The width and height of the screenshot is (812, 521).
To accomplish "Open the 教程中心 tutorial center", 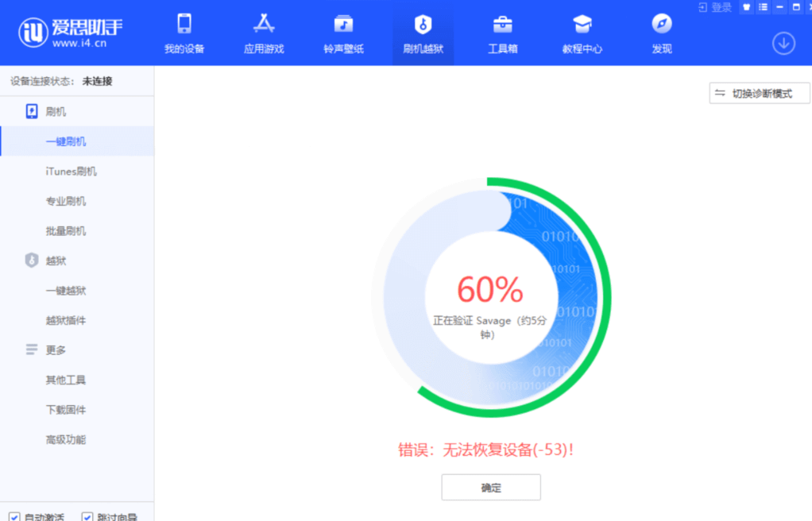I will 582,33.
